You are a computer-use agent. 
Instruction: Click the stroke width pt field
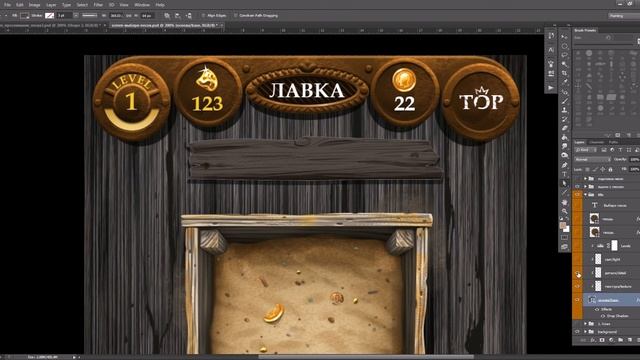pyautogui.click(x=64, y=16)
